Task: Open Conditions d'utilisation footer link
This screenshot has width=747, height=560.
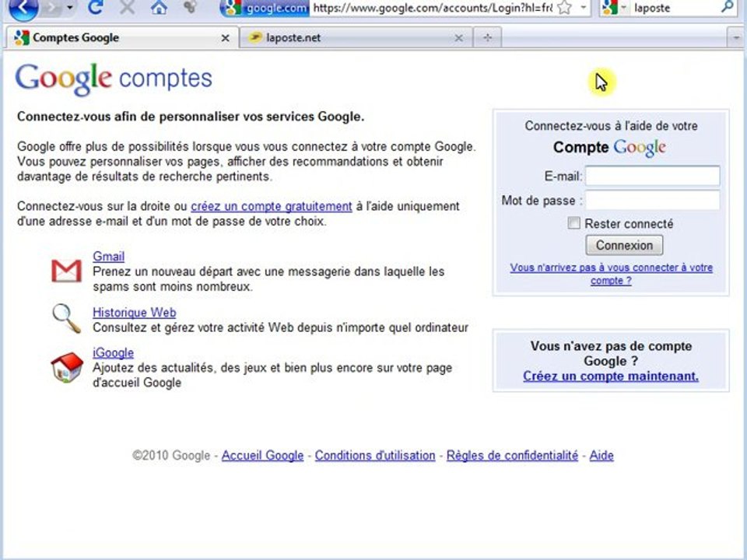Action: tap(375, 456)
